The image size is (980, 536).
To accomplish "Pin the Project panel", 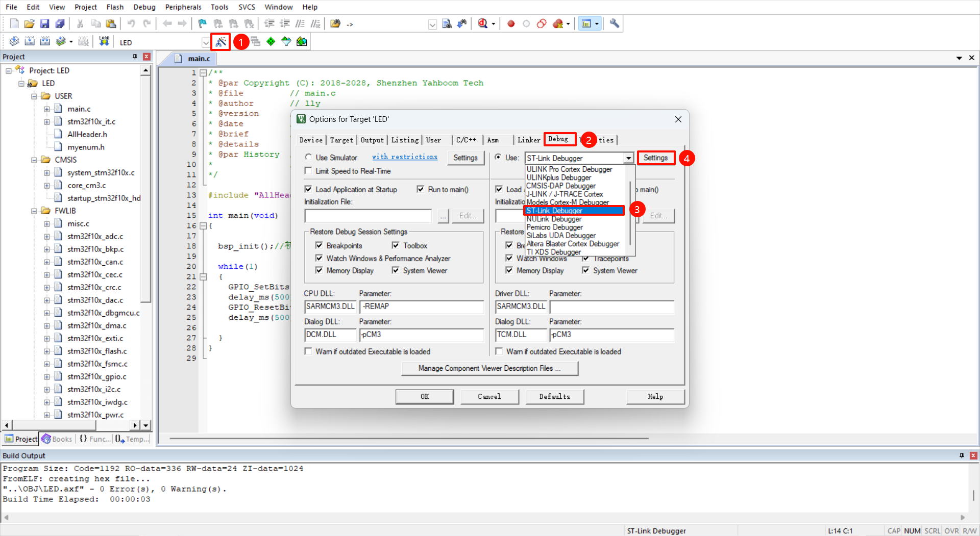I will point(135,57).
